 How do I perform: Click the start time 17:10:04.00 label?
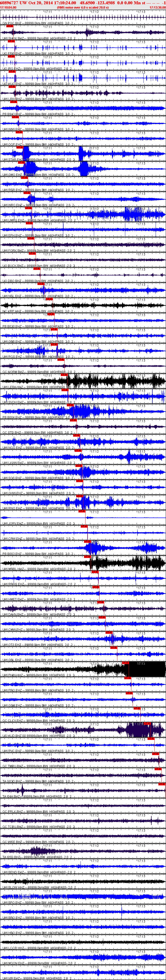(x=8, y=7)
